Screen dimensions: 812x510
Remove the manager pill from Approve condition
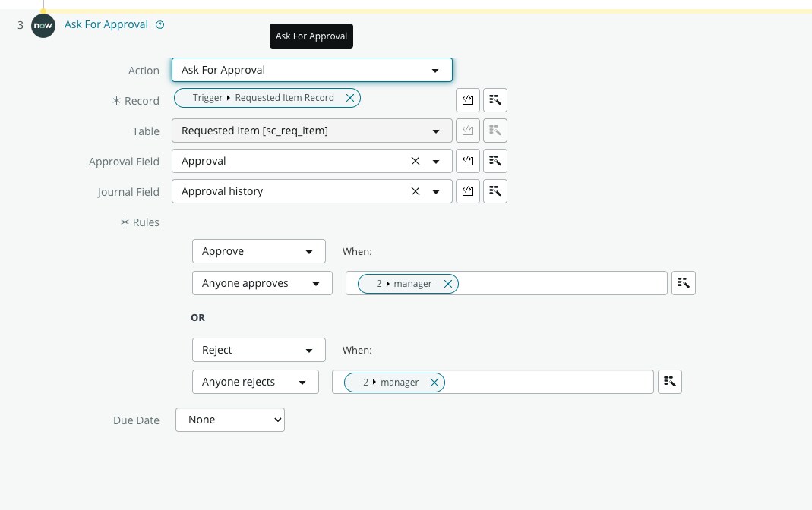448,283
